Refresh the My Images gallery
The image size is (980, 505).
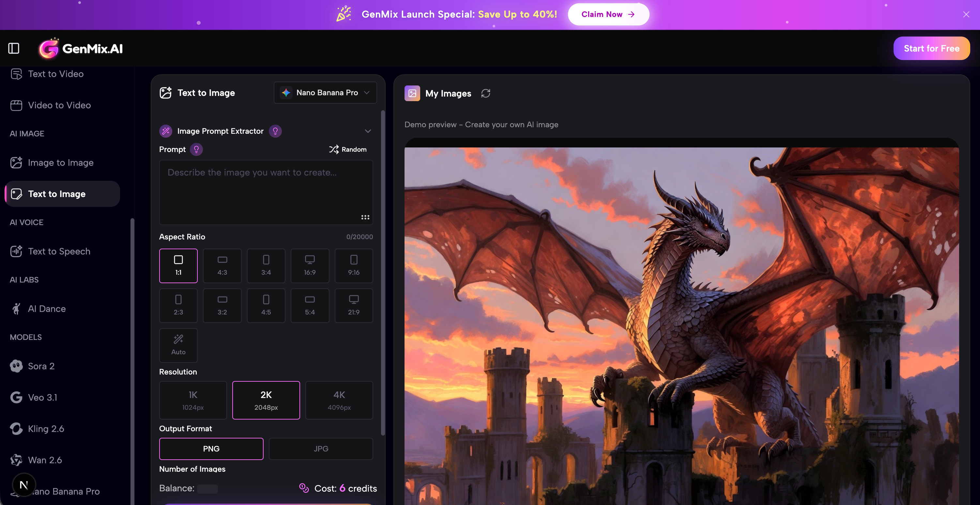coord(486,93)
